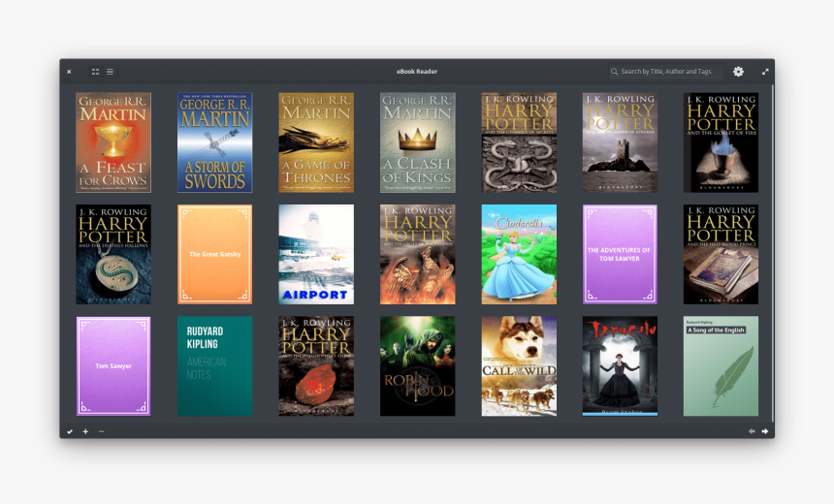This screenshot has width=834, height=504.
Task: Open A Clash of Kings book
Action: click(x=418, y=142)
